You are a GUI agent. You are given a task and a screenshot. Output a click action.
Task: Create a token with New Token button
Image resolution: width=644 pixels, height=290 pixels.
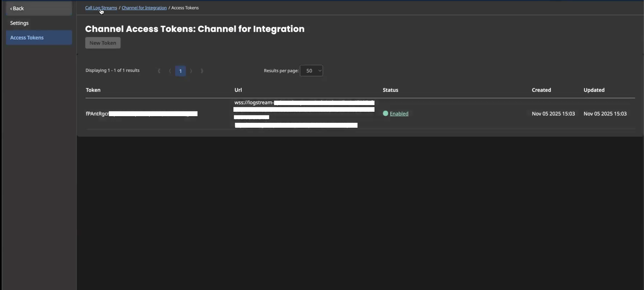103,43
